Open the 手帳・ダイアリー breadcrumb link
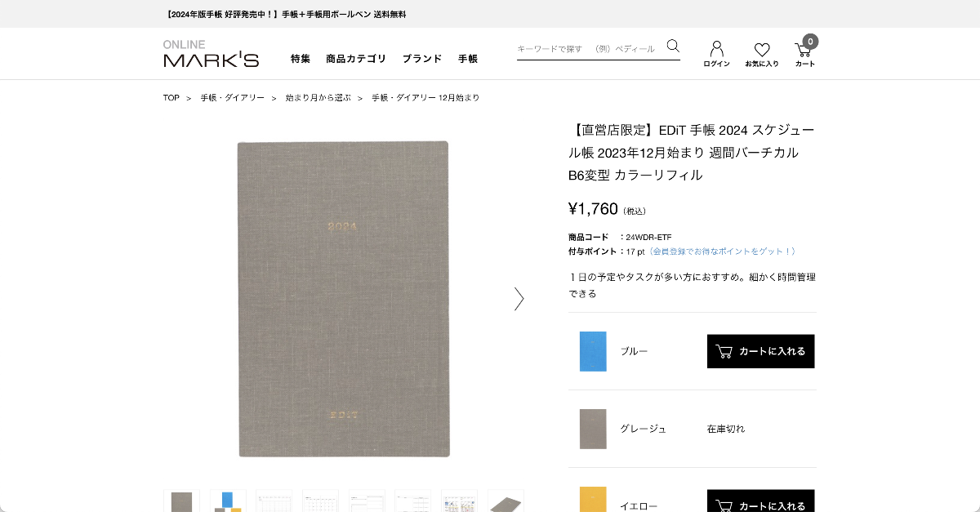Image resolution: width=980 pixels, height=512 pixels. coord(233,98)
